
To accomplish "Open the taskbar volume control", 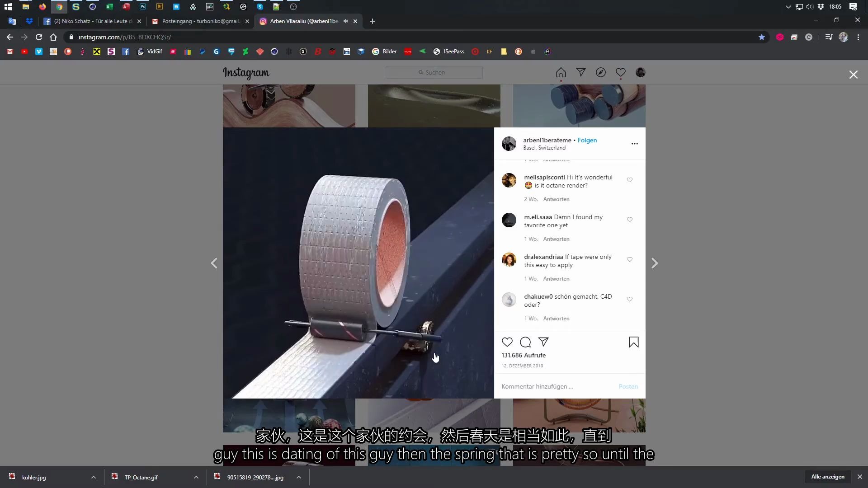I will pos(809,7).
